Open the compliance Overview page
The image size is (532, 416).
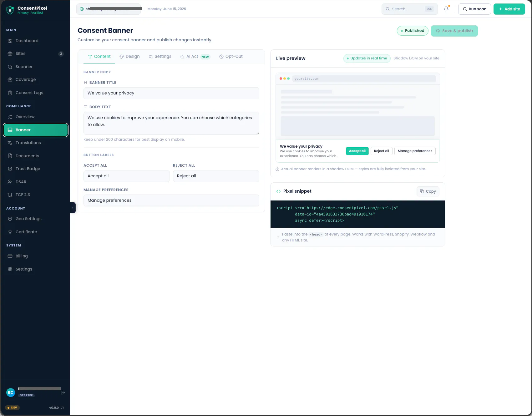pos(35,117)
